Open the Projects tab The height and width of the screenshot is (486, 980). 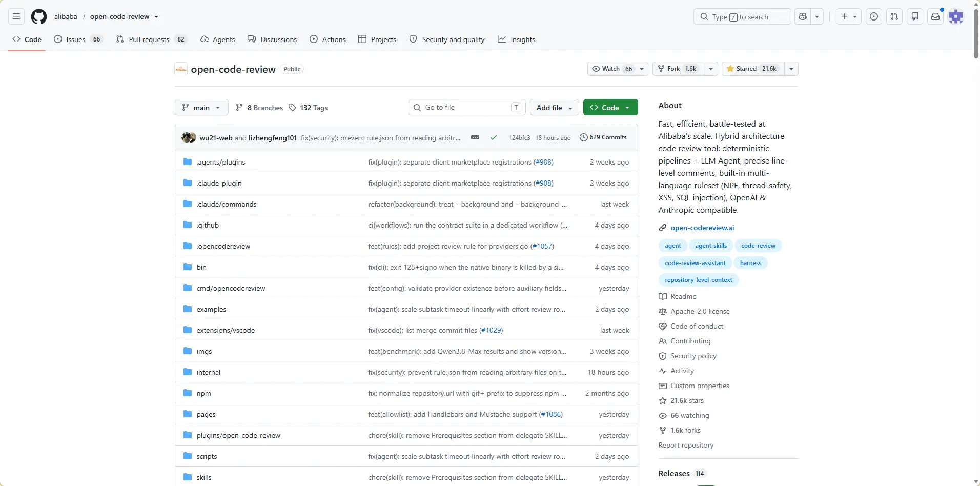[377, 39]
